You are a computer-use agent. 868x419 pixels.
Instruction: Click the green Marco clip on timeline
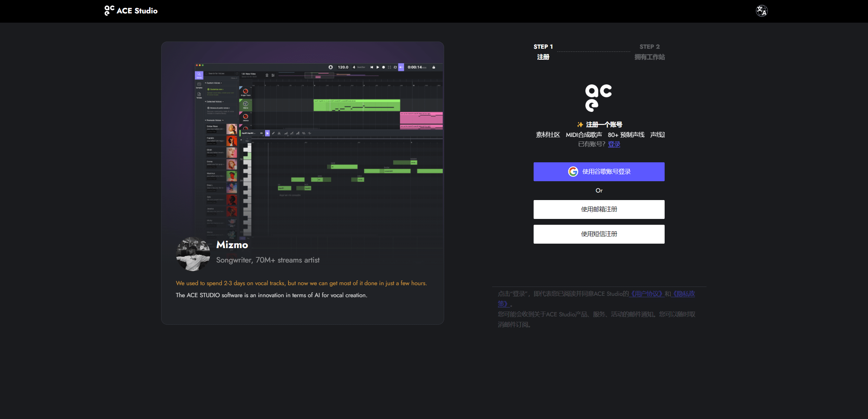tap(357, 105)
